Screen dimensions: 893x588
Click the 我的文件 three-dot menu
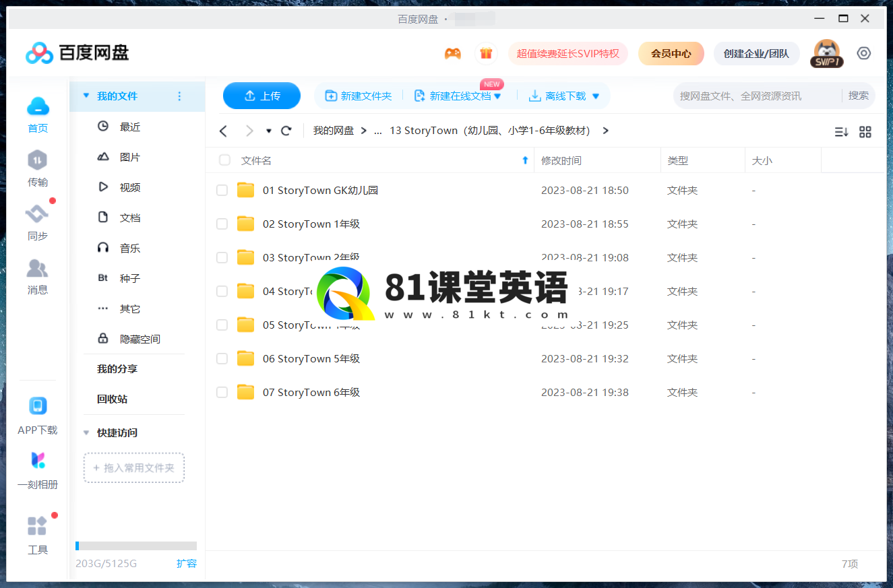pyautogui.click(x=179, y=96)
